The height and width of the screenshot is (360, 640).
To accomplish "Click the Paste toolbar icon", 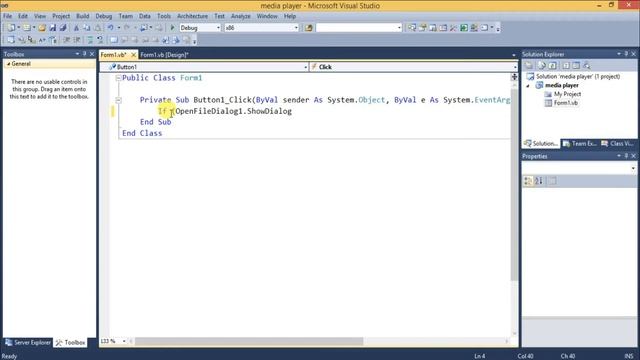I will (98, 28).
